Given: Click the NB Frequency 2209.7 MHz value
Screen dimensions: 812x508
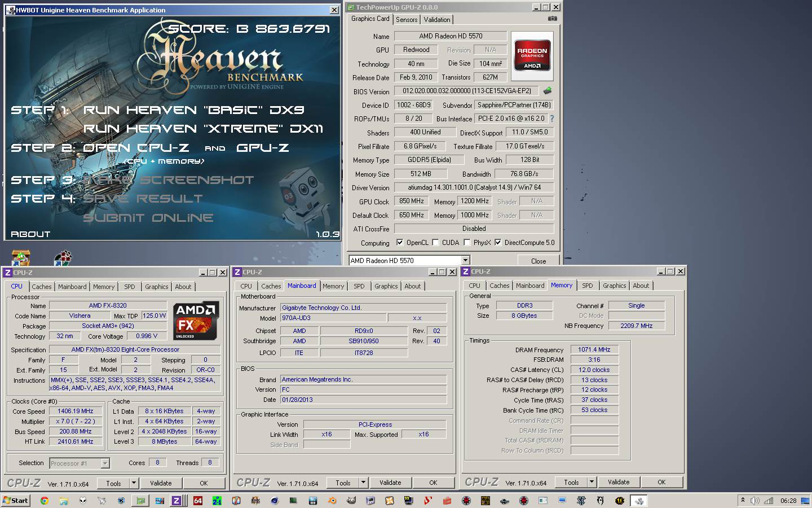Looking at the screenshot, I should point(637,326).
